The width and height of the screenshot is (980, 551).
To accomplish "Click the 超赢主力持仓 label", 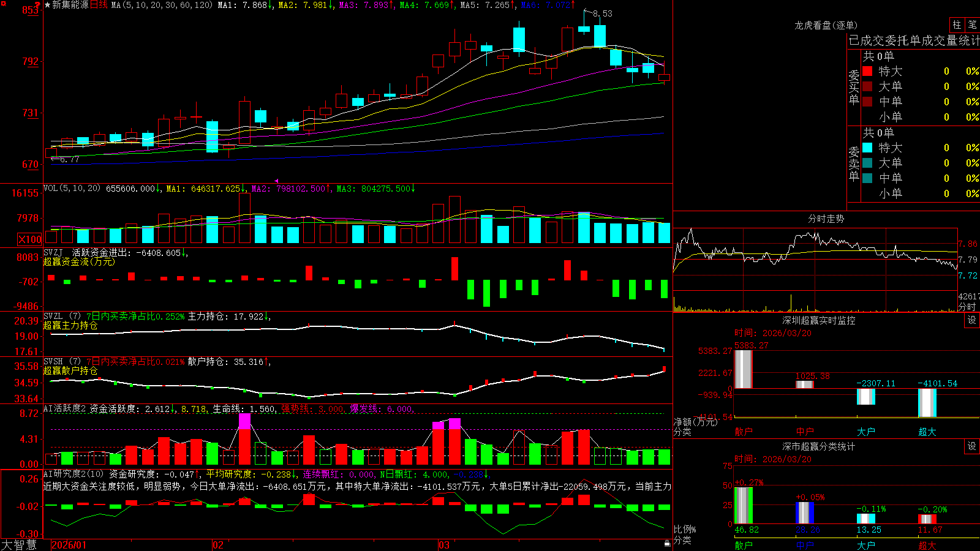I will point(70,325).
